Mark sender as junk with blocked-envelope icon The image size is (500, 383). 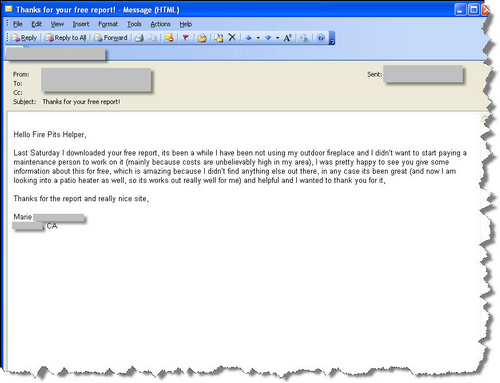click(x=169, y=38)
